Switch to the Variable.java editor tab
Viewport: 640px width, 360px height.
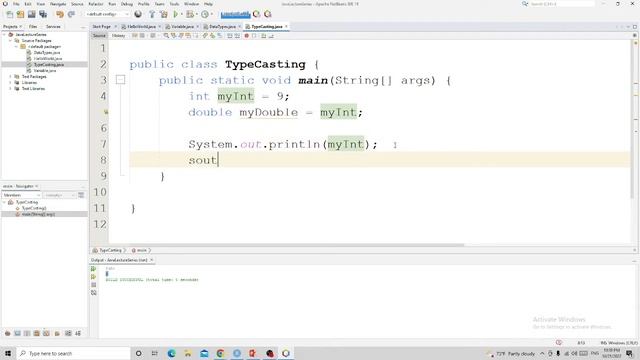pyautogui.click(x=182, y=27)
